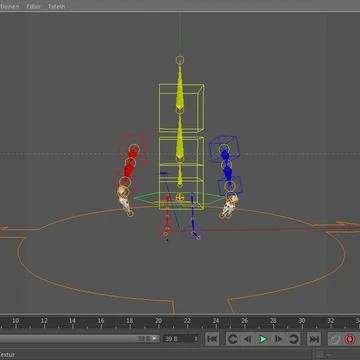This screenshot has height=360, width=360.
Task: Open the Tafeln menu in the viewport
Action: pyautogui.click(x=56, y=6)
